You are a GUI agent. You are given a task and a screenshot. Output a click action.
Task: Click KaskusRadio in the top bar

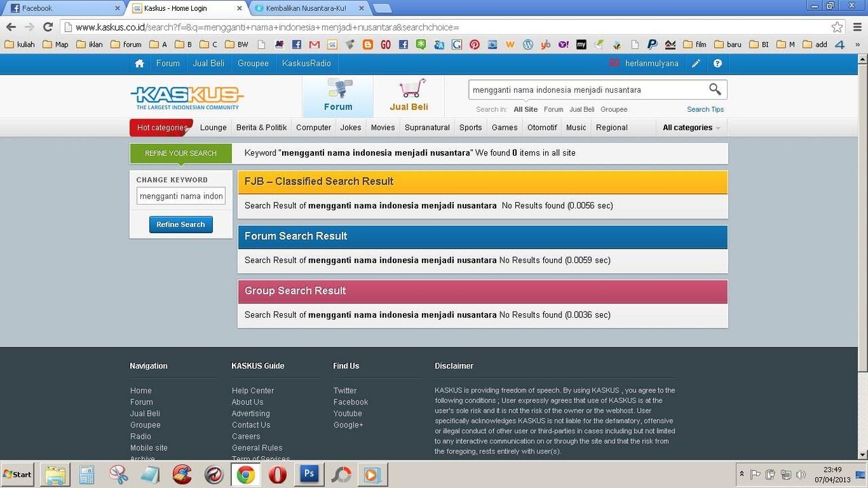(307, 63)
